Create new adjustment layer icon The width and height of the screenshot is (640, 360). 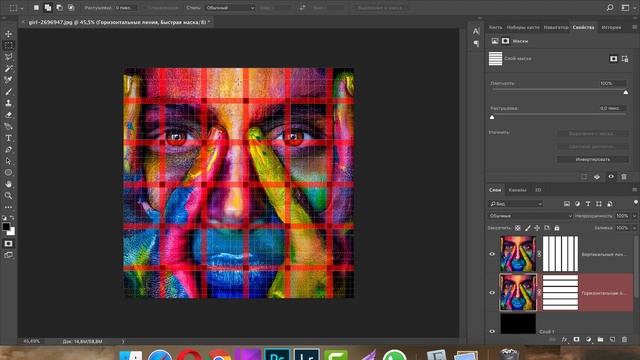pyautogui.click(x=588, y=340)
